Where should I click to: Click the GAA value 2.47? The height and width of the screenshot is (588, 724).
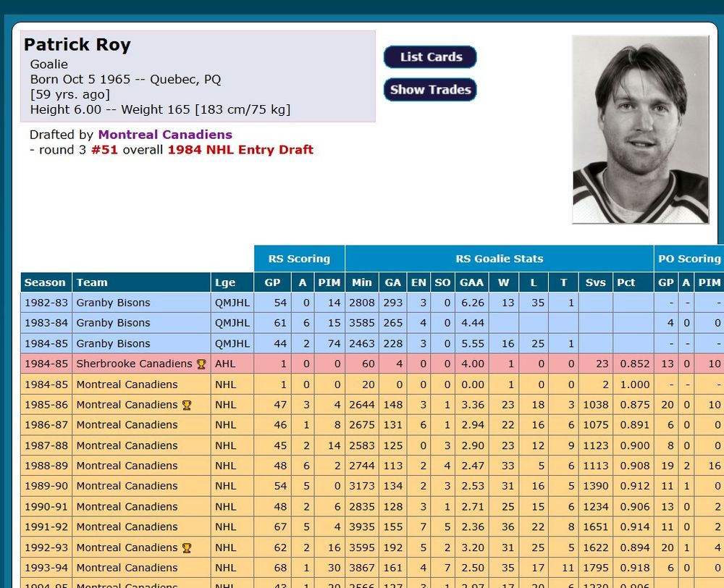coord(473,466)
